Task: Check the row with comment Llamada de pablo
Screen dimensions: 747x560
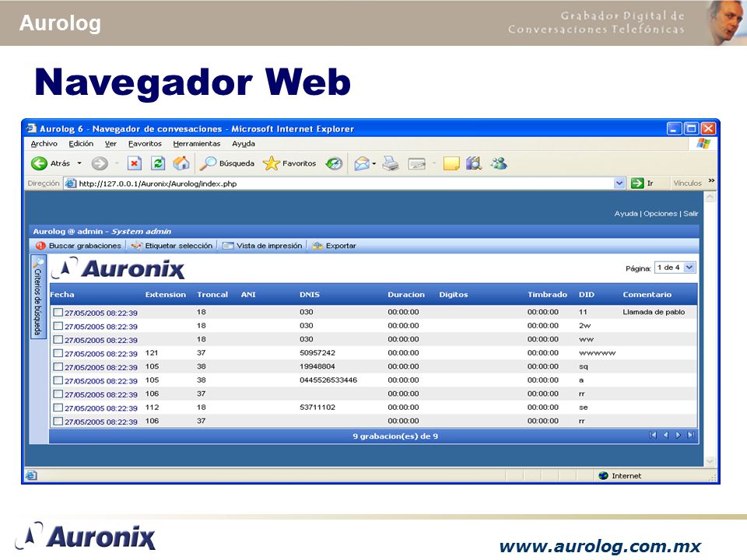Action: tap(58, 313)
